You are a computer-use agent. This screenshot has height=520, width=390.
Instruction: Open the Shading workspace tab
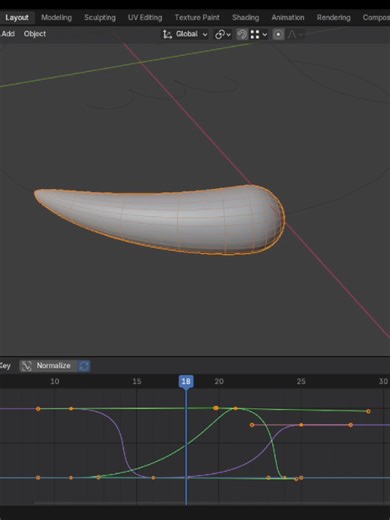tap(246, 17)
